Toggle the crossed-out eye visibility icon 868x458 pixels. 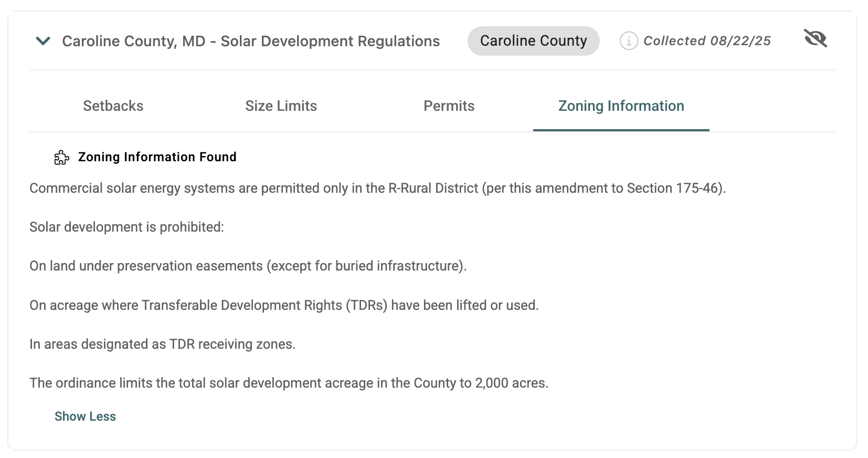pyautogui.click(x=815, y=39)
